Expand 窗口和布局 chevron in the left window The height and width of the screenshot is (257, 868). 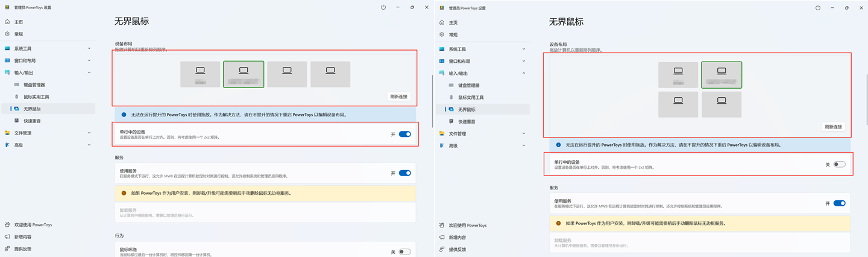(89, 60)
